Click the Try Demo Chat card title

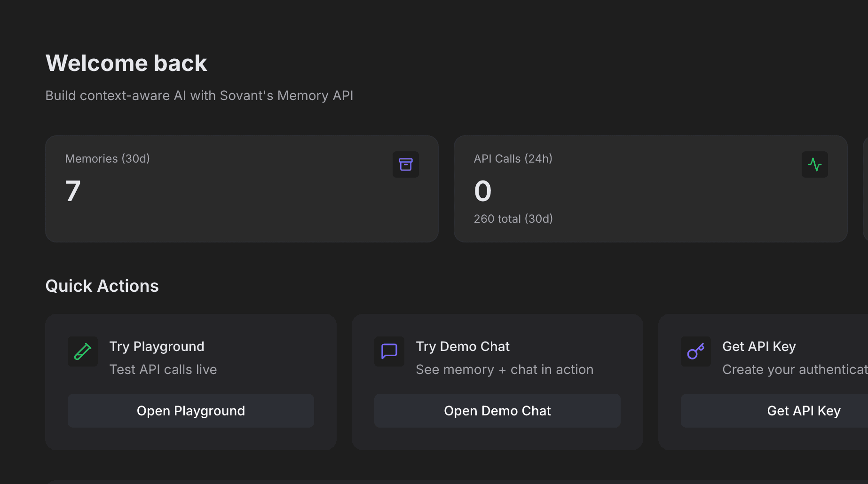pyautogui.click(x=463, y=347)
